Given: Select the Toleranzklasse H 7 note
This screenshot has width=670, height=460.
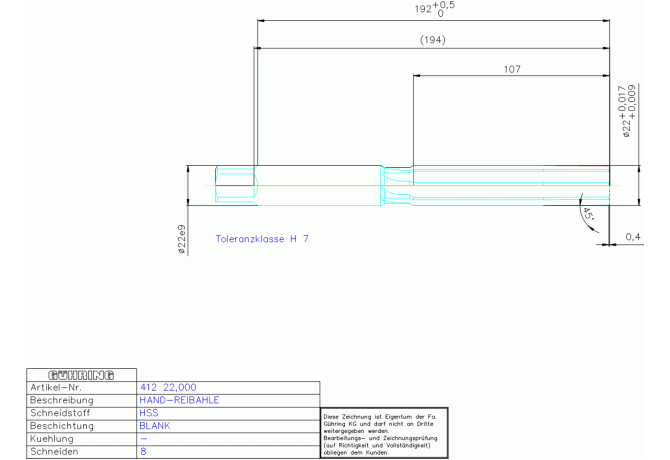Looking at the screenshot, I should coord(262,239).
